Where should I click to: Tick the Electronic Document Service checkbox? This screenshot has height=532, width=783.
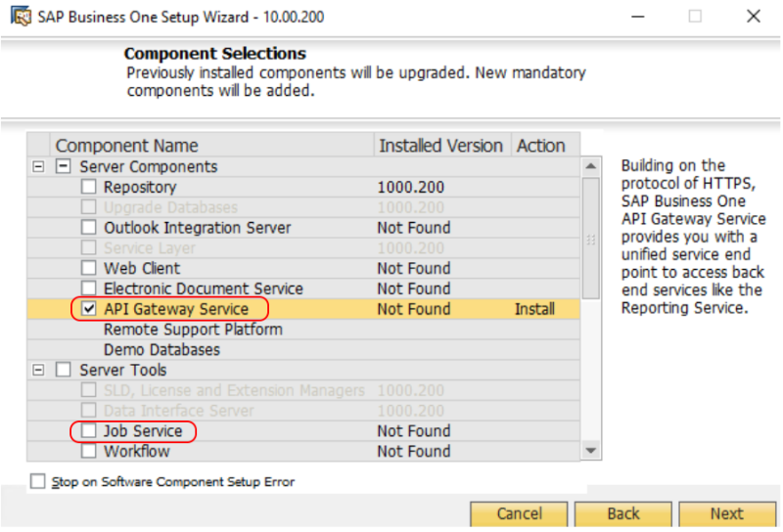[x=89, y=288]
